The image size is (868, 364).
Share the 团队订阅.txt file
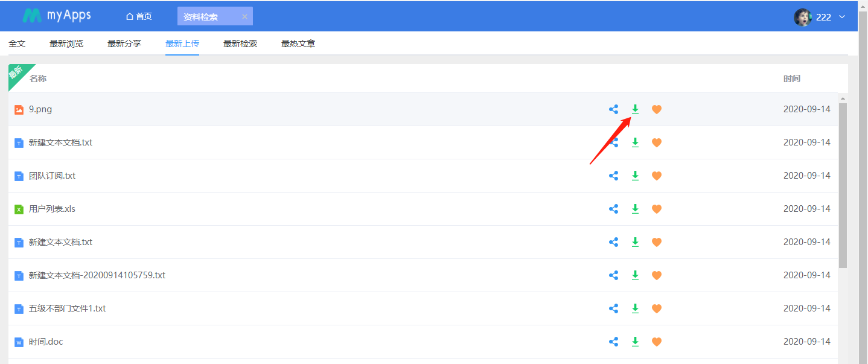(x=613, y=176)
